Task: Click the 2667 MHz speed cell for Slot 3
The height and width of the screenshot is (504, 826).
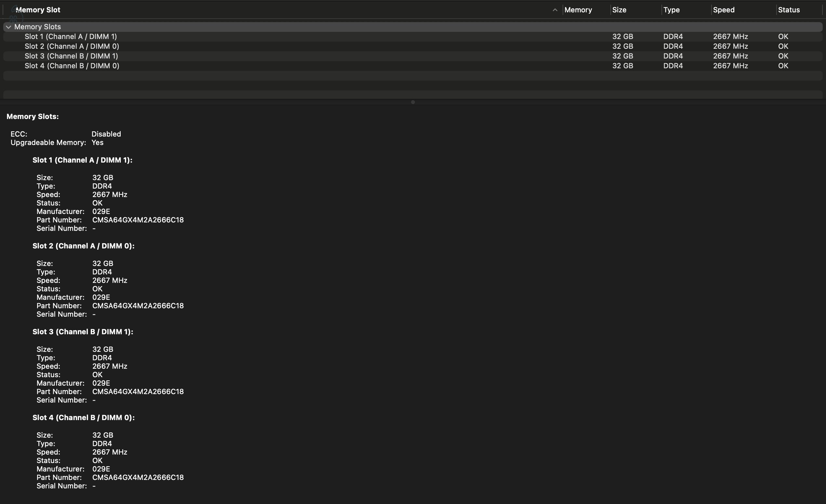Action: [x=730, y=56]
